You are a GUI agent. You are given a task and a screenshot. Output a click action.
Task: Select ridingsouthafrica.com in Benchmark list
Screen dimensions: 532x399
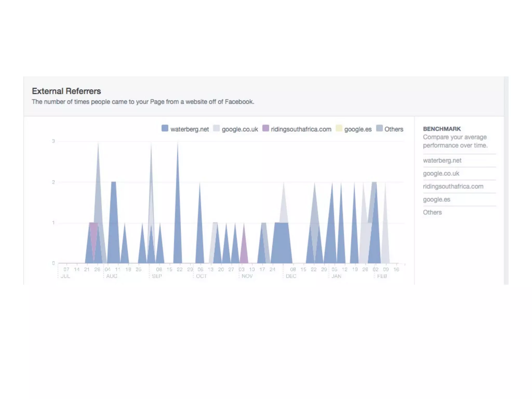pyautogui.click(x=453, y=187)
